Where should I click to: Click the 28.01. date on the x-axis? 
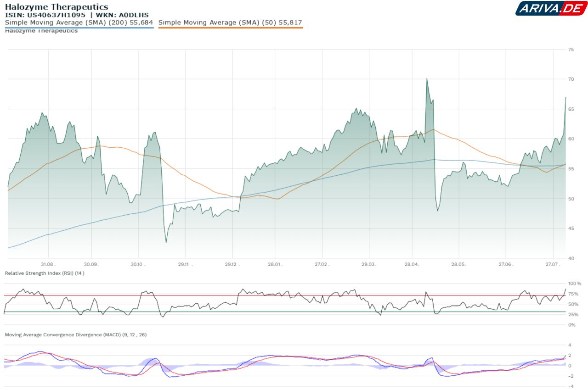(275, 265)
